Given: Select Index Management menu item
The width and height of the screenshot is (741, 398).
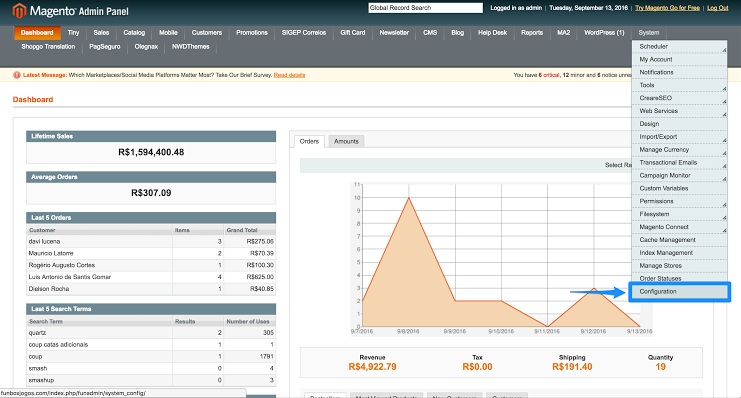Looking at the screenshot, I should click(x=680, y=252).
